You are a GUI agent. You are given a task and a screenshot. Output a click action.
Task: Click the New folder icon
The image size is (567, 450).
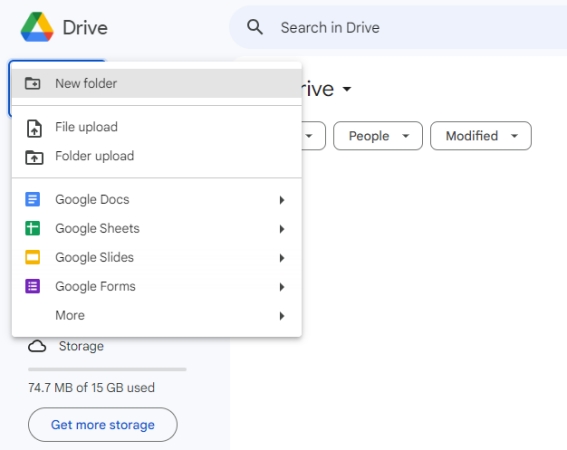tap(33, 83)
